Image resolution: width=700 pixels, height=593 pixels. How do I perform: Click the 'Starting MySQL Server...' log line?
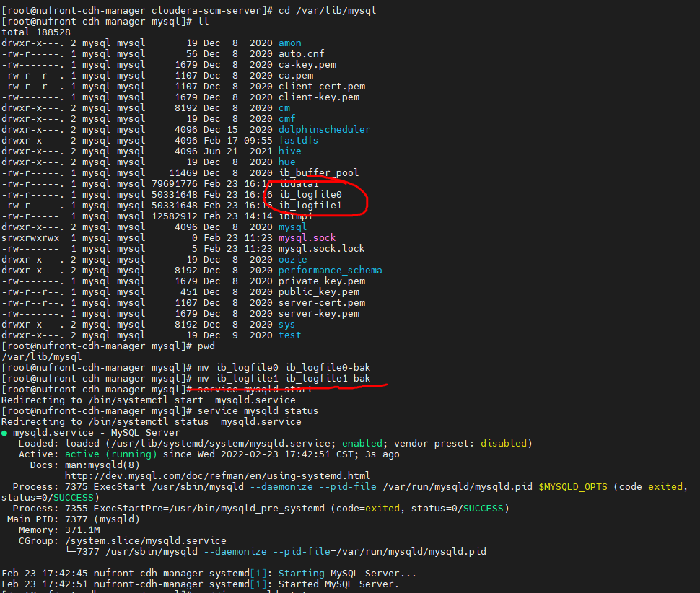coord(347,574)
